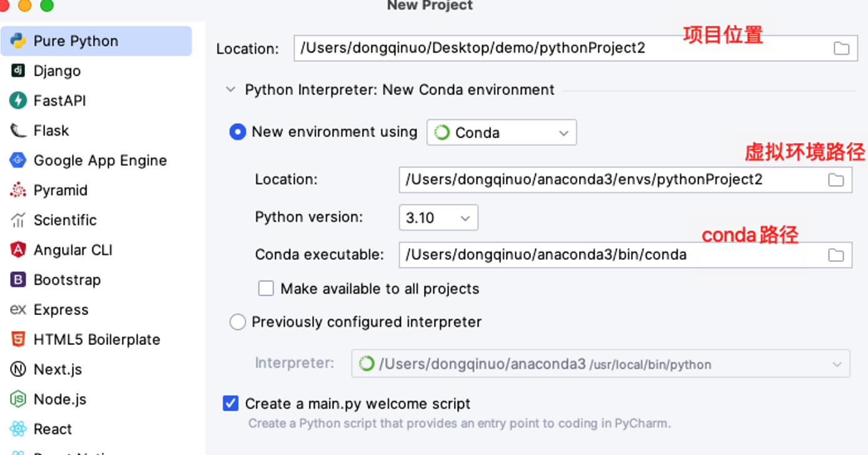
Task: Open folder browser for Conda executable
Action: [x=835, y=255]
